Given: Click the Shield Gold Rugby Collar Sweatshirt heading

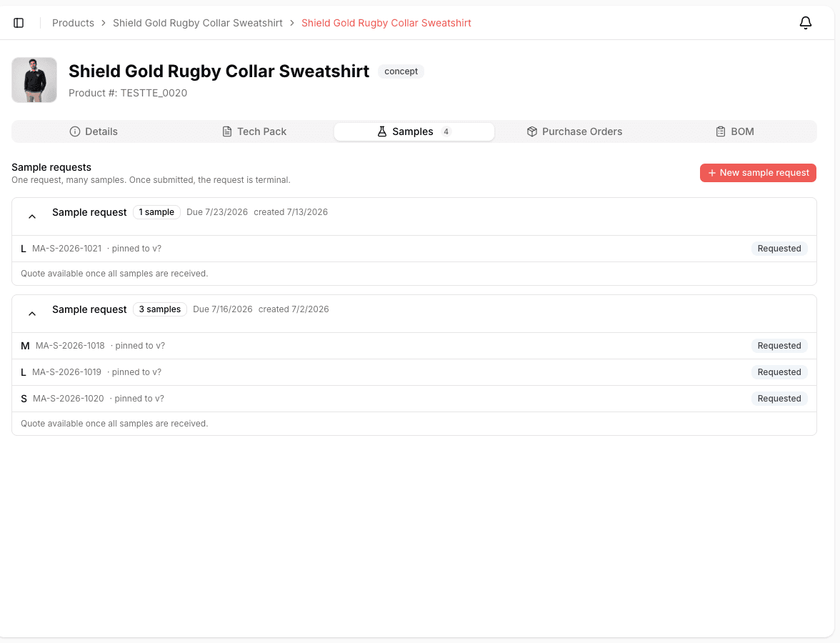Looking at the screenshot, I should pyautogui.click(x=219, y=71).
